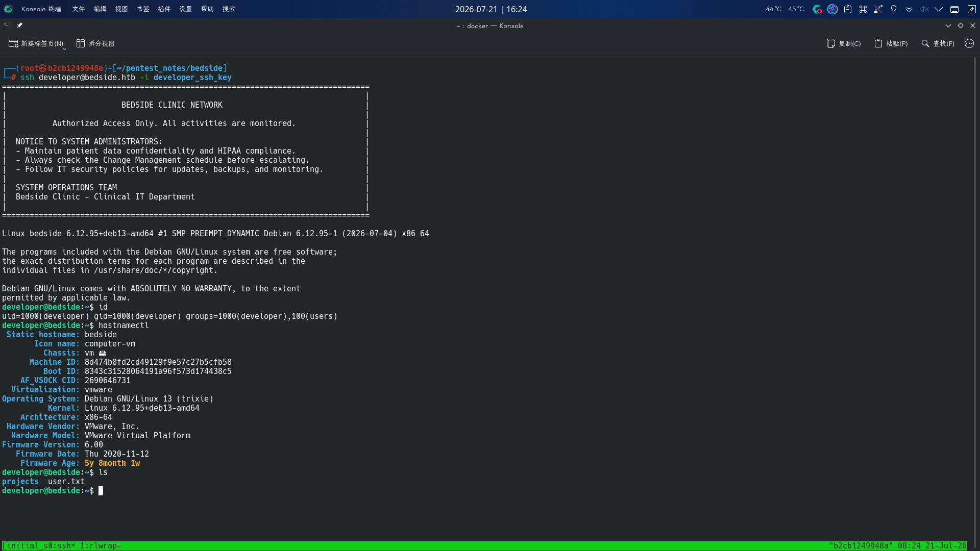Open the window menu icon beside pushpin
Viewport: 980px width, 551px height.
pos(6,25)
